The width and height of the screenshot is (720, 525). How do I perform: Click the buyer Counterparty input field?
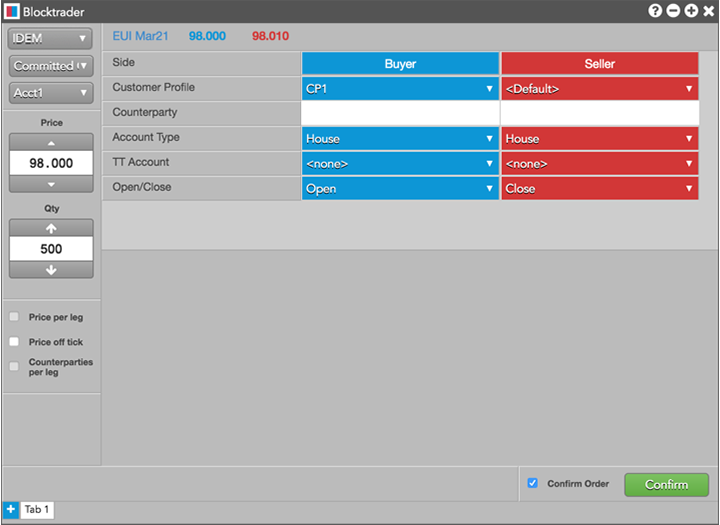tap(400, 113)
